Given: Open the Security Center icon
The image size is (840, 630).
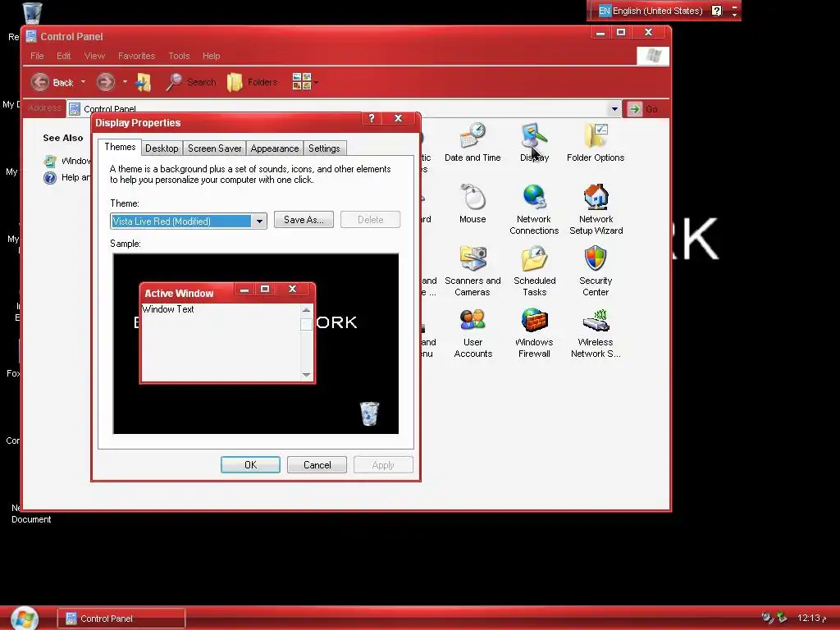Looking at the screenshot, I should coord(596,271).
